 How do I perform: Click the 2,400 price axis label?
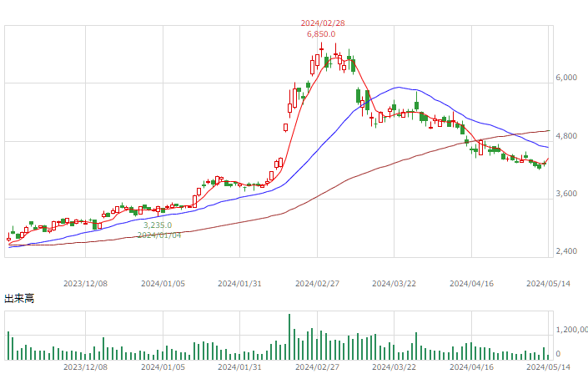click(566, 251)
